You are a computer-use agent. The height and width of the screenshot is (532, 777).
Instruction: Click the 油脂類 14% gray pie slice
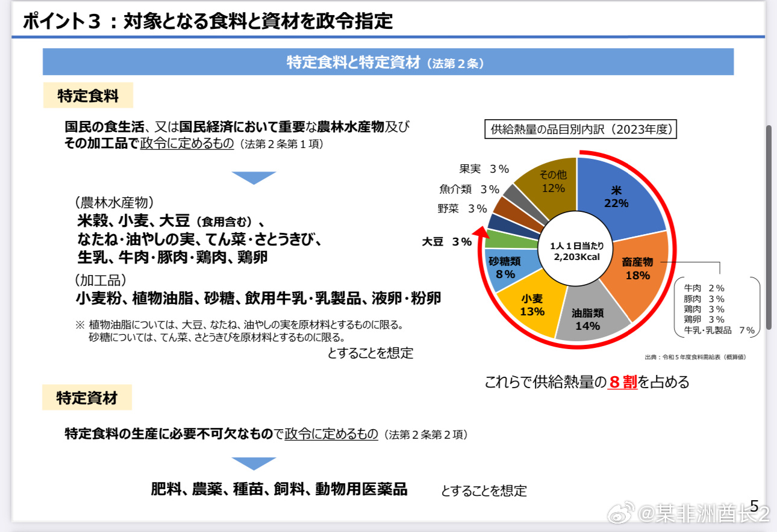[x=587, y=319]
